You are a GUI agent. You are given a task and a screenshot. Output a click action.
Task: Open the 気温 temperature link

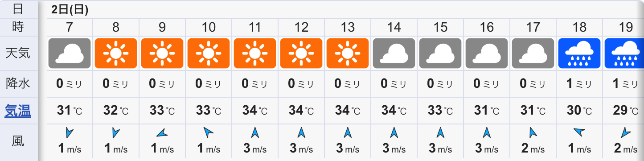18,110
